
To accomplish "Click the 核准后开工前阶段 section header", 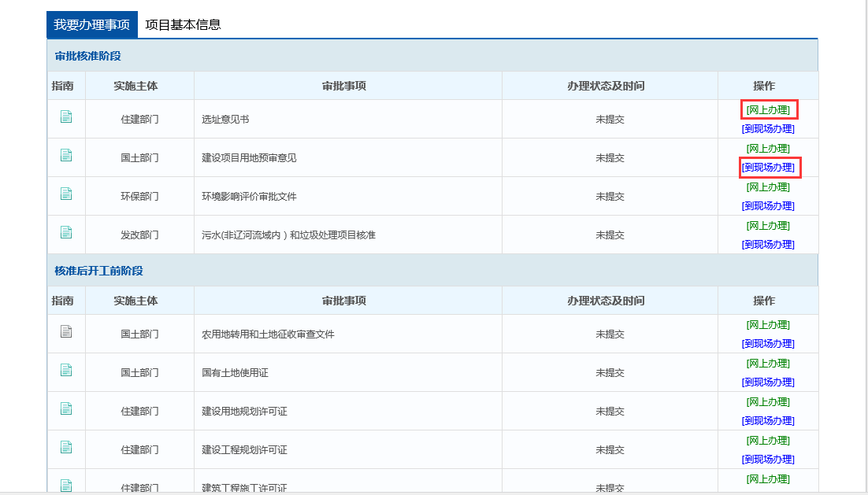I will pyautogui.click(x=98, y=271).
